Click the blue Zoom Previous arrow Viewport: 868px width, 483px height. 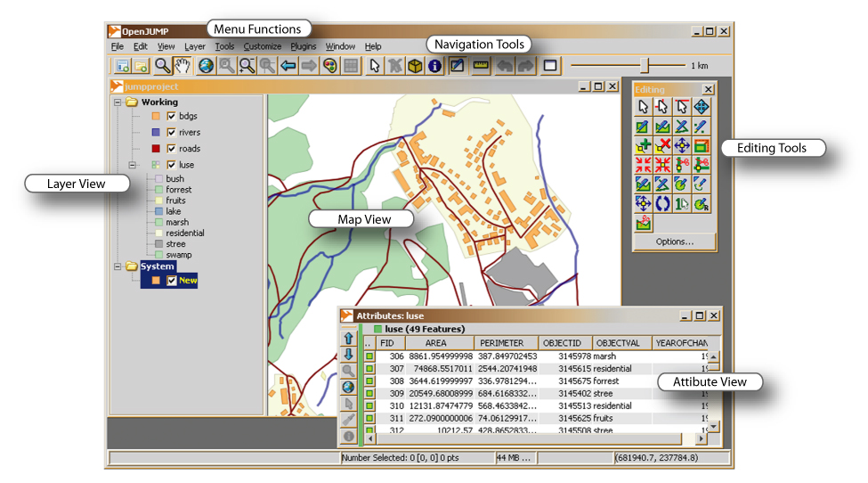[x=288, y=65]
